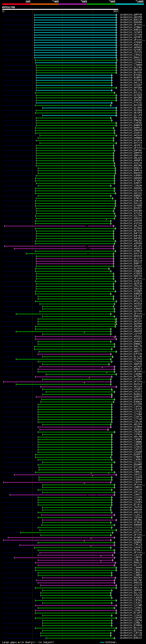Image resolution: width=146 pixels, height=644 pixels.
Task: Open hit UniRef100_C1N1H4
Action: pos(131,186)
